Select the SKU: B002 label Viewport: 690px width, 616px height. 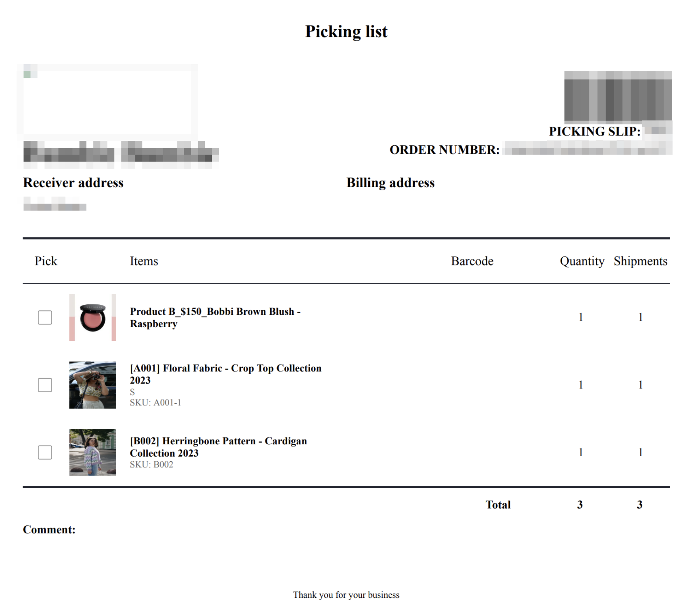pyautogui.click(x=151, y=465)
